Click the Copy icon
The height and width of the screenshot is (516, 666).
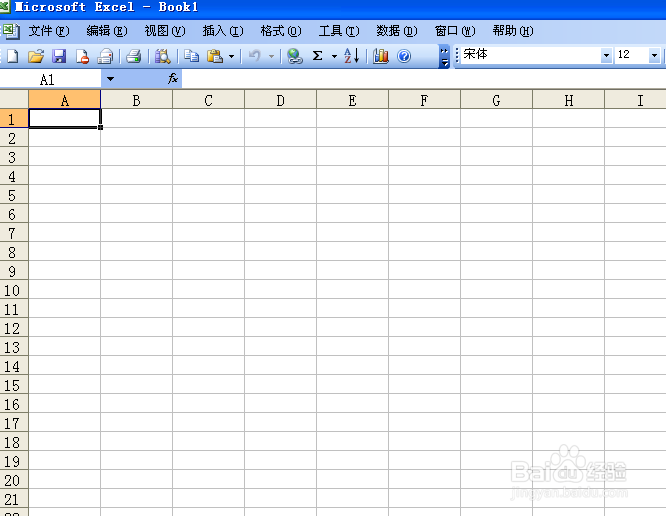pyautogui.click(x=192, y=56)
